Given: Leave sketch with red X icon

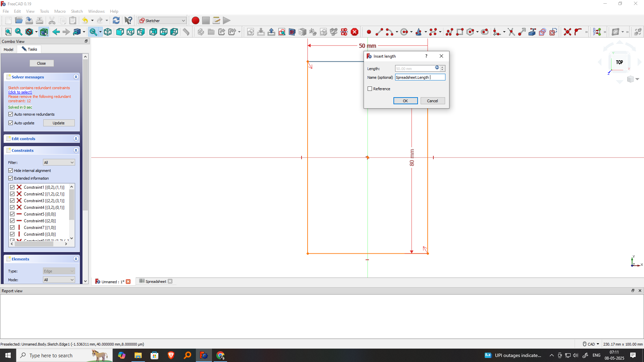Looking at the screenshot, I should pyautogui.click(x=355, y=32).
